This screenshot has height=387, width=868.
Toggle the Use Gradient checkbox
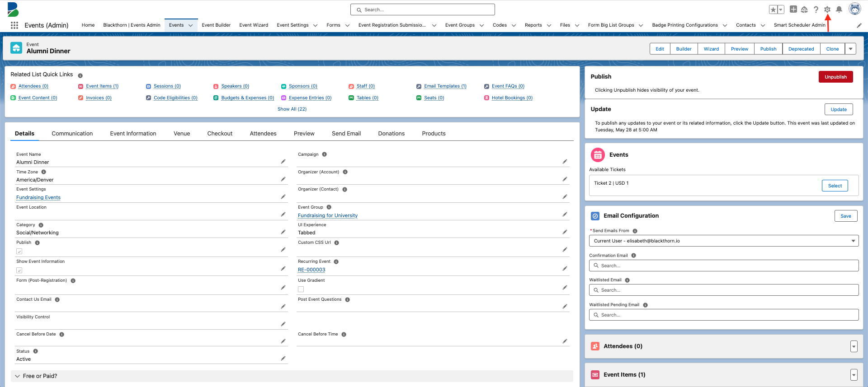coord(301,289)
